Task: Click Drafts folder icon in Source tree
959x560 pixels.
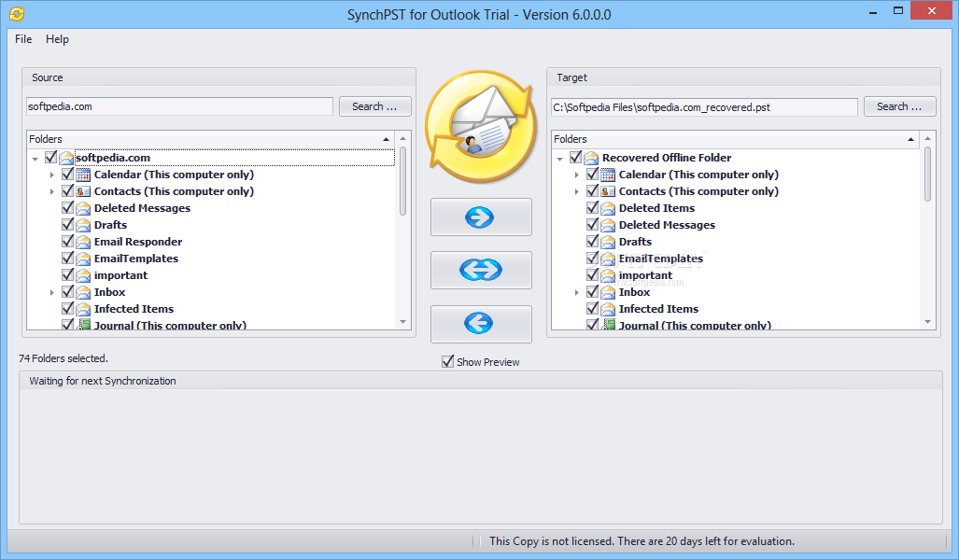Action: tap(83, 225)
